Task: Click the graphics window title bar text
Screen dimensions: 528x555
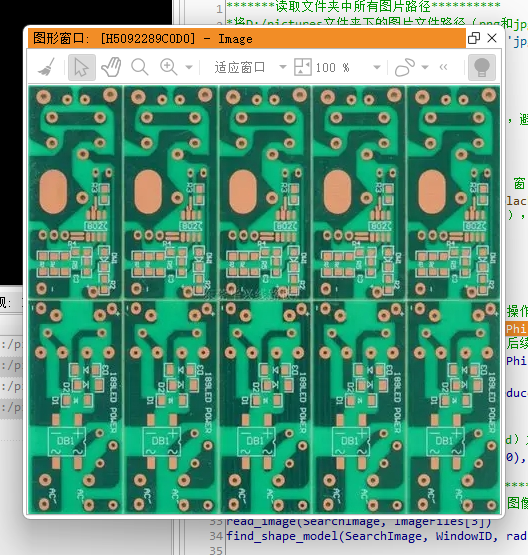Action: click(143, 38)
